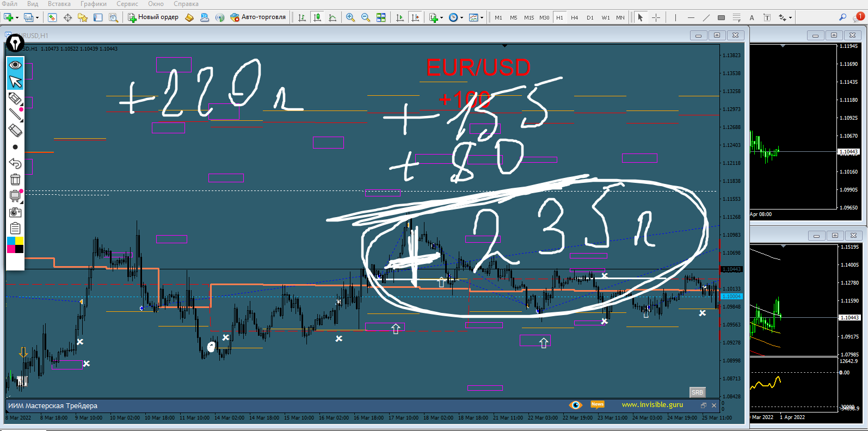Select the H4 timeframe
Image resolution: width=868 pixels, height=431 pixels.
click(x=575, y=17)
